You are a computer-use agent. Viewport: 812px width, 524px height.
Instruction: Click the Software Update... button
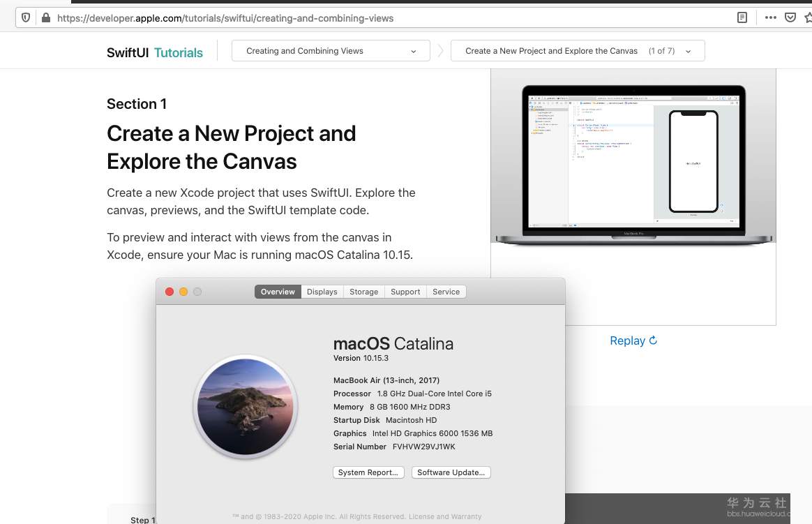pyautogui.click(x=451, y=472)
